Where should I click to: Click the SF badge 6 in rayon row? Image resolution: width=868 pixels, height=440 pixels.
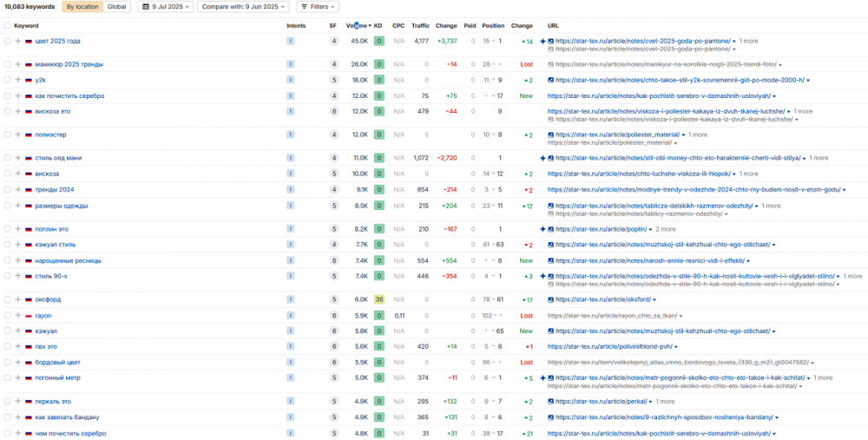pos(333,316)
